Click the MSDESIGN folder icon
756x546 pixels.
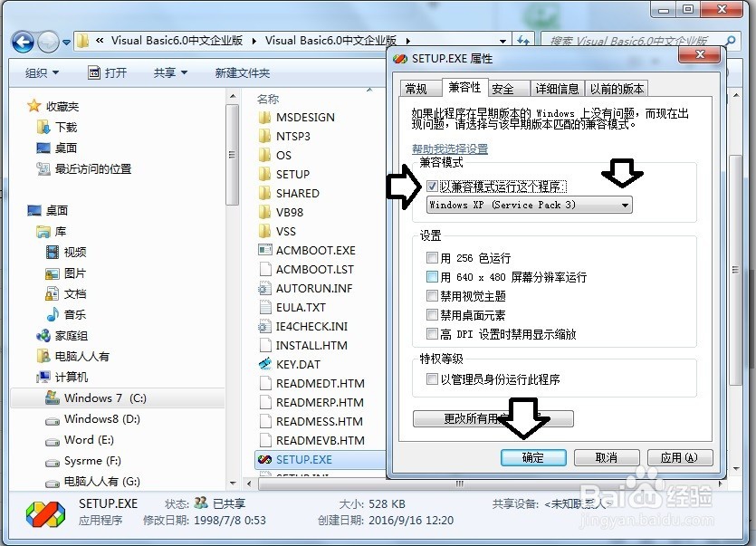[264, 117]
